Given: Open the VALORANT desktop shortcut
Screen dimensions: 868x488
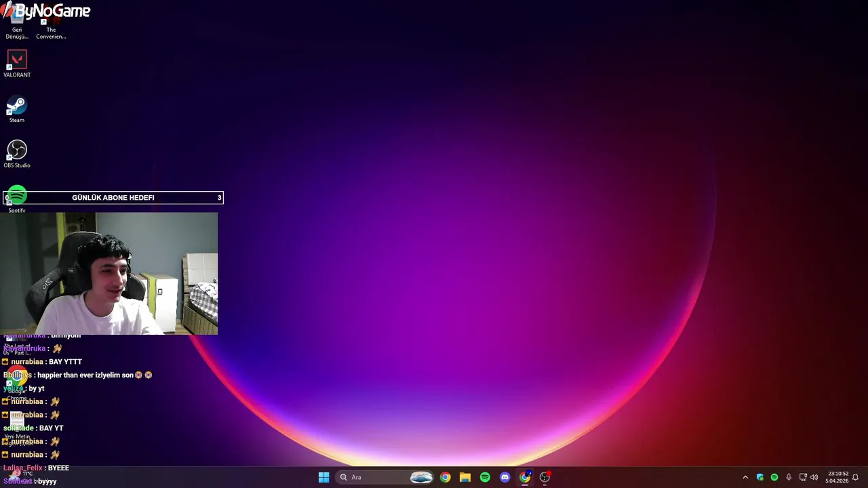Looking at the screenshot, I should (17, 64).
